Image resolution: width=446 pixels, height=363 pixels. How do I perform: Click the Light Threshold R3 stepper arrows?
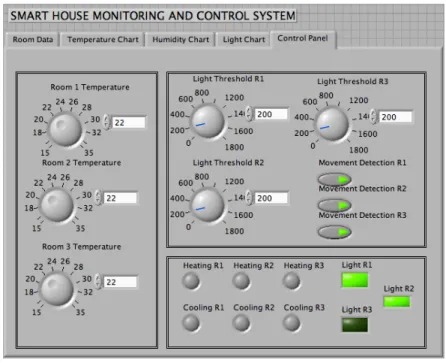coord(373,116)
